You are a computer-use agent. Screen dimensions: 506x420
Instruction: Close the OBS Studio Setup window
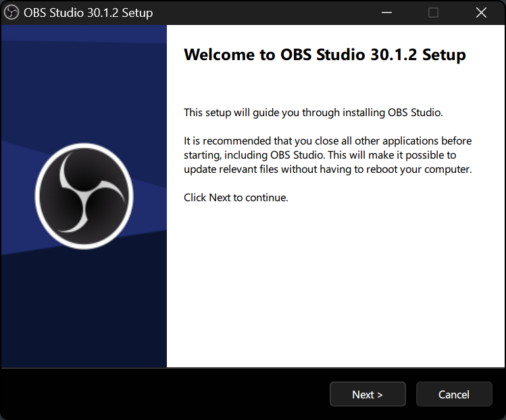[481, 13]
